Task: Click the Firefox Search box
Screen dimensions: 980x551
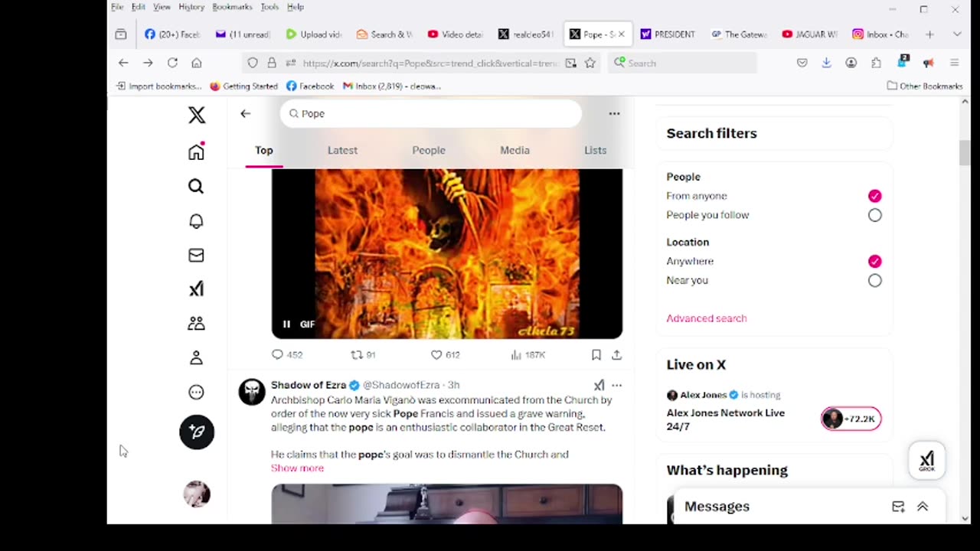Action: (x=683, y=63)
